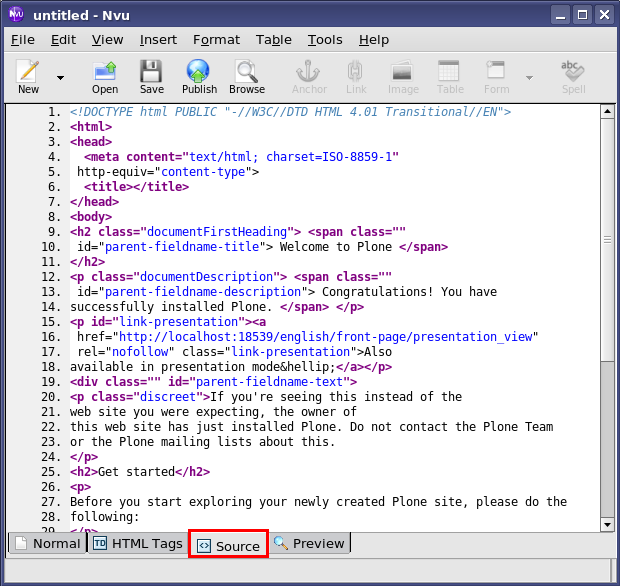This screenshot has height=586, width=620.
Task: Maximize the Nvu window
Action: [582, 15]
